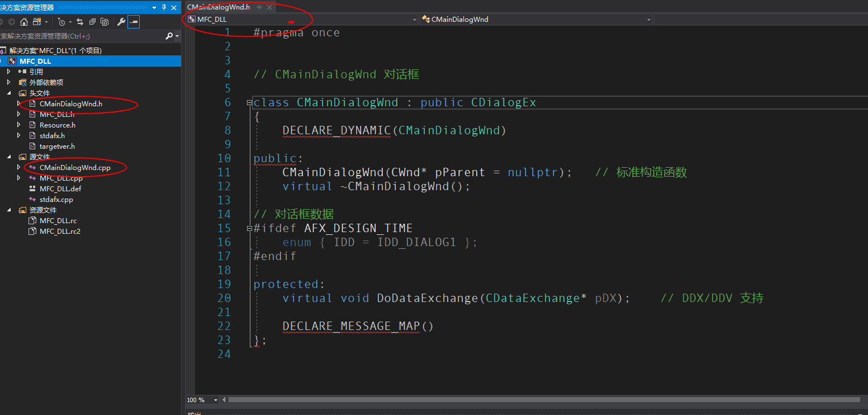
Task: Click the 源文件 filter folder icon
Action: pos(22,157)
